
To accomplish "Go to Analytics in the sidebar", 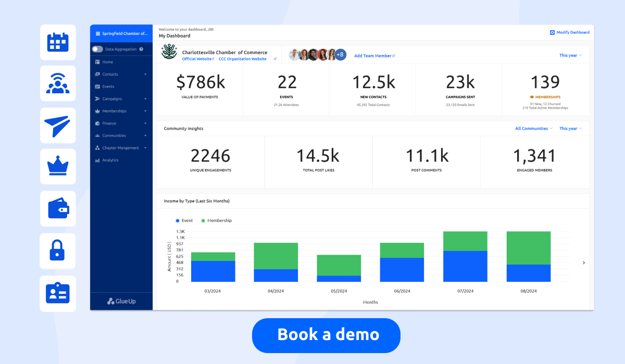I will pos(110,160).
